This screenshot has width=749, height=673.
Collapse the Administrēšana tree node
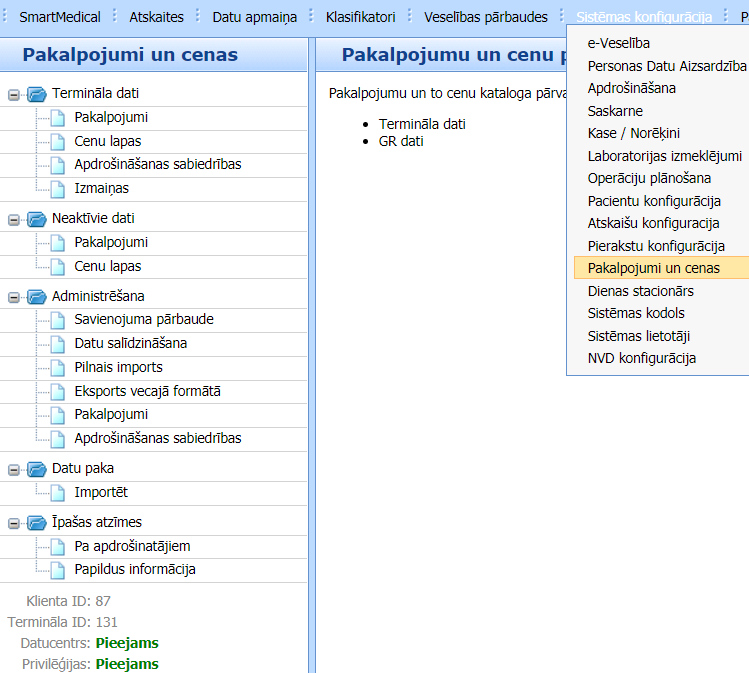[14, 296]
